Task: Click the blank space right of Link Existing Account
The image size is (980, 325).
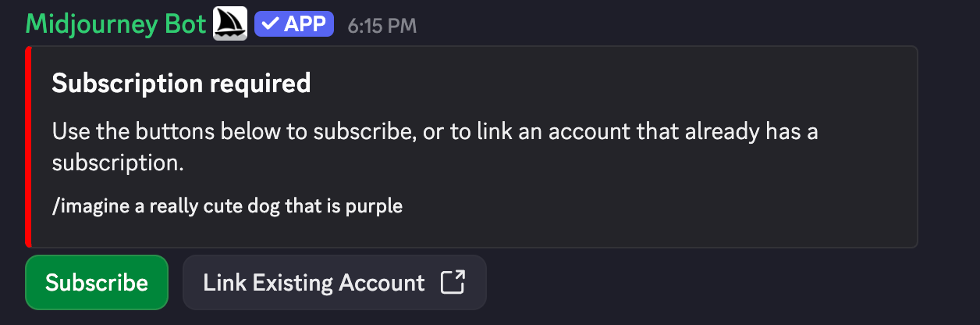Action: (x=702, y=282)
